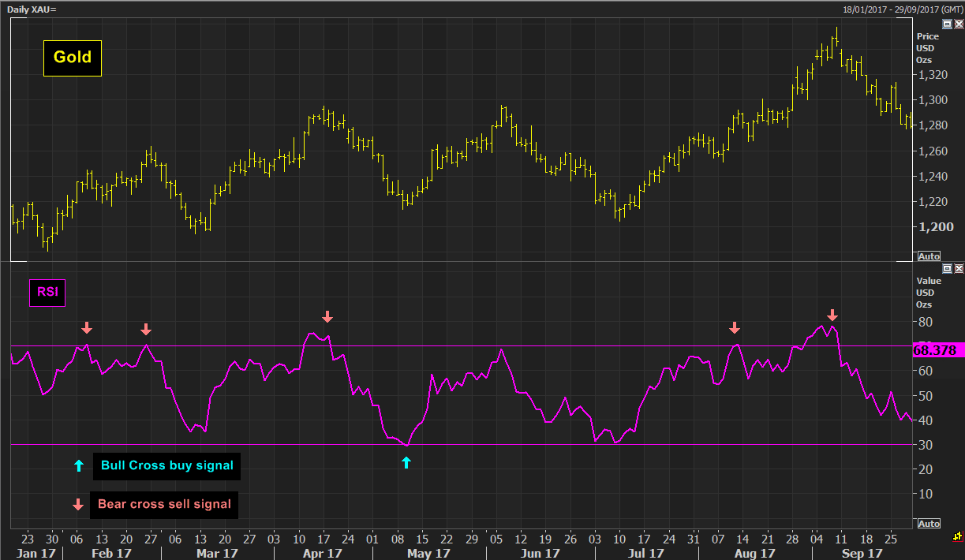This screenshot has height=560, width=965.
Task: Click the cyan bull cross arrow in May
Action: coord(406,463)
